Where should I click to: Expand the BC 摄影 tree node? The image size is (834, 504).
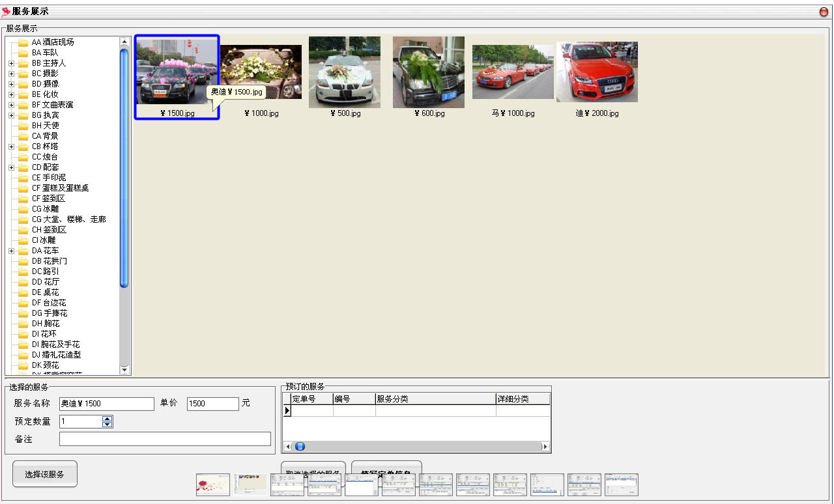pos(11,74)
